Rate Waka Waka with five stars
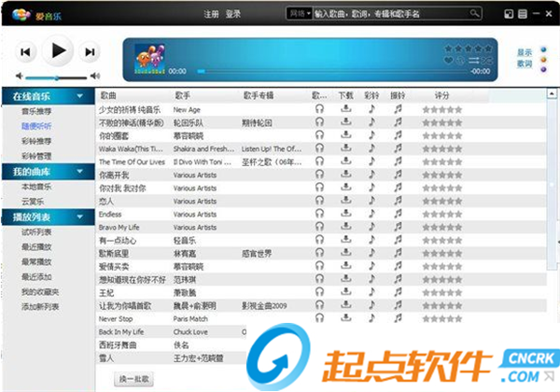560x392 pixels. (x=458, y=149)
